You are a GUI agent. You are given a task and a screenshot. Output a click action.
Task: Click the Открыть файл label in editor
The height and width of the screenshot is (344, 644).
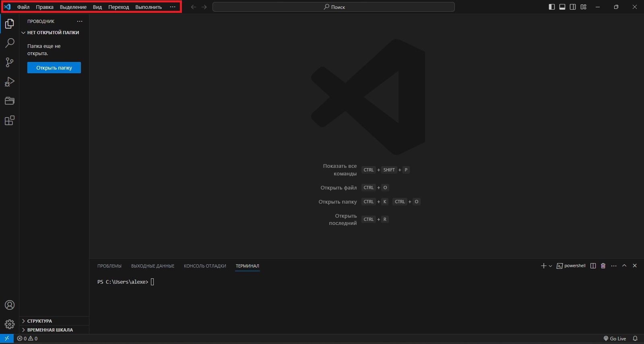(339, 187)
